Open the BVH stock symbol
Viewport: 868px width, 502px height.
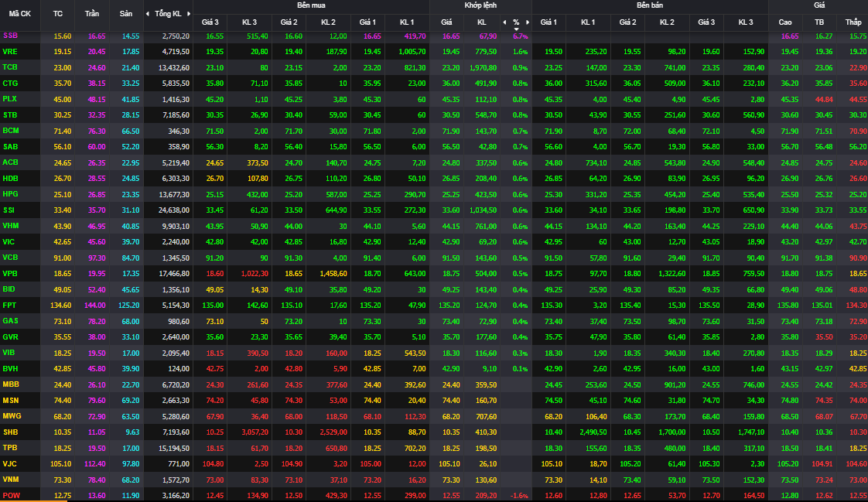pyautogui.click(x=10, y=369)
